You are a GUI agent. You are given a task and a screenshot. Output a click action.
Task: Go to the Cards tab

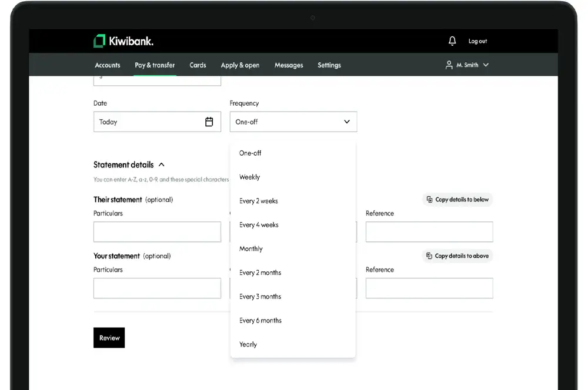pos(198,65)
